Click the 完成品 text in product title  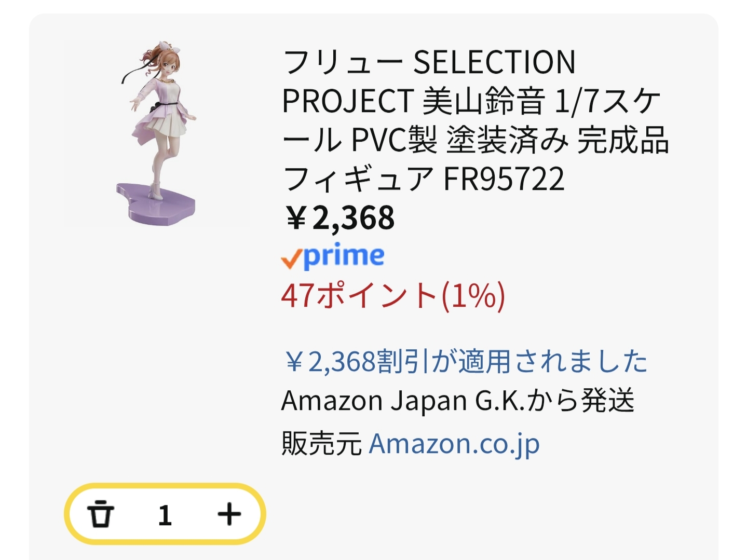point(623,140)
